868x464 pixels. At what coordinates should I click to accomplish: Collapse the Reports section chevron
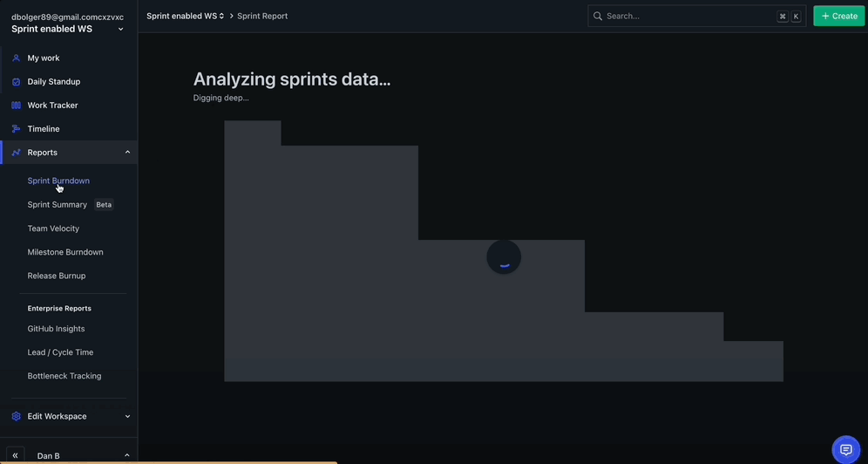pyautogui.click(x=127, y=153)
